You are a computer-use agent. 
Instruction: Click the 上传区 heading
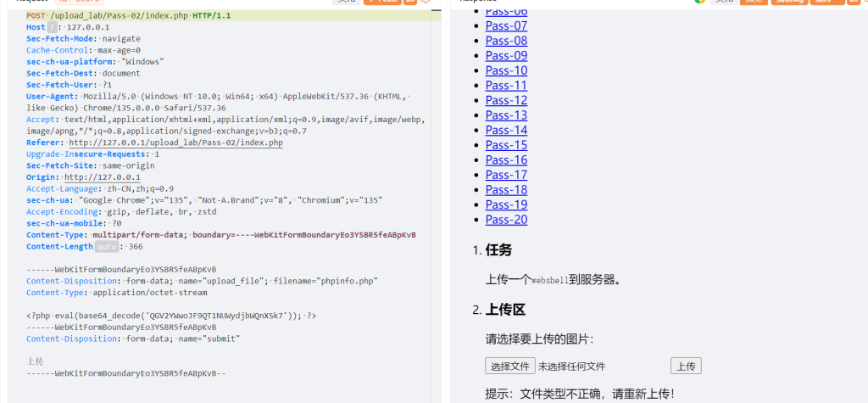(505, 311)
